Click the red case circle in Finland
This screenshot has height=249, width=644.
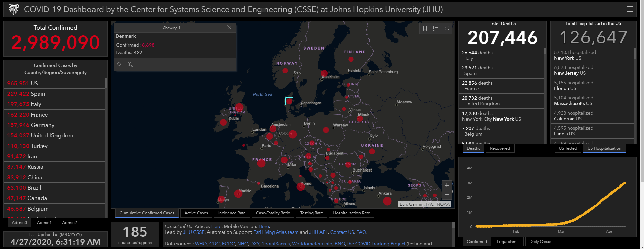[x=351, y=59]
